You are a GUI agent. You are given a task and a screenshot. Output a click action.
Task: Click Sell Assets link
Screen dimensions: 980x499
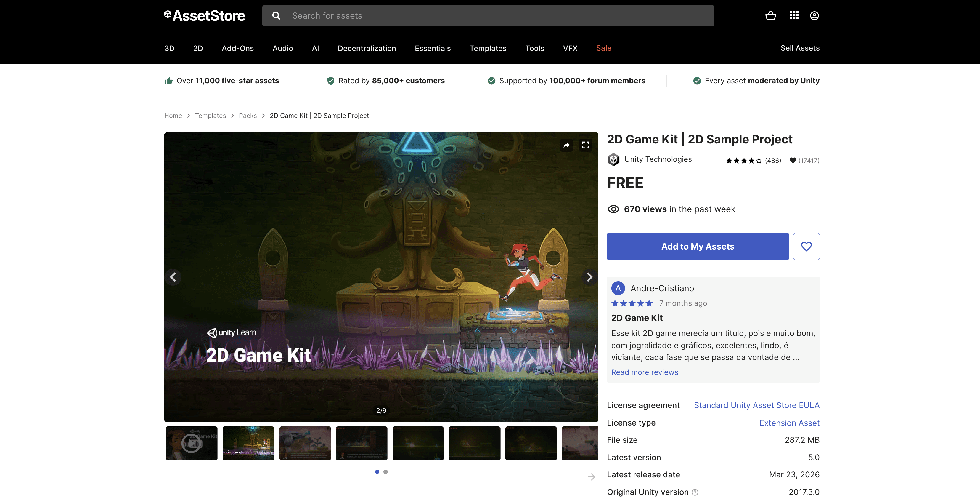800,48
